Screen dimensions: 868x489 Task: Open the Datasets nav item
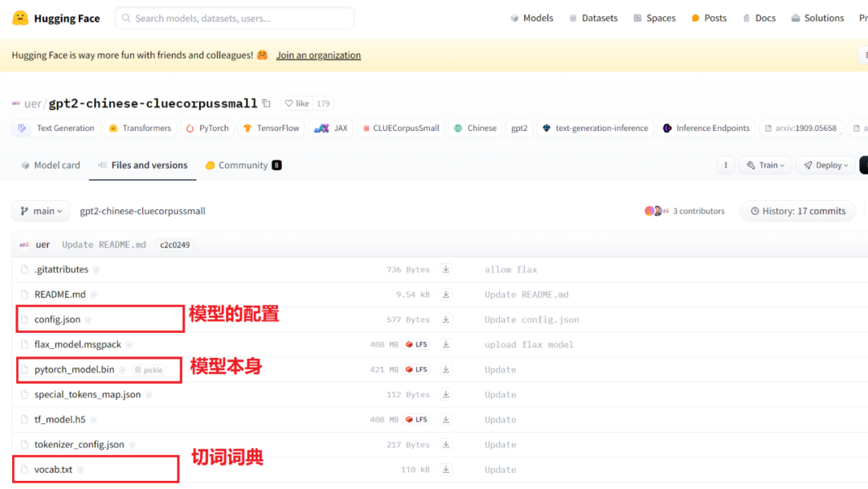(x=593, y=18)
